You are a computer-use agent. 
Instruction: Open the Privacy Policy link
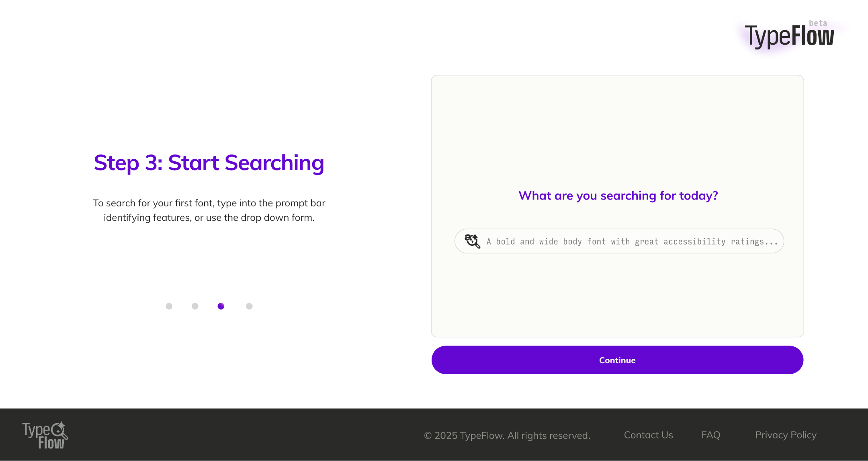[786, 435]
